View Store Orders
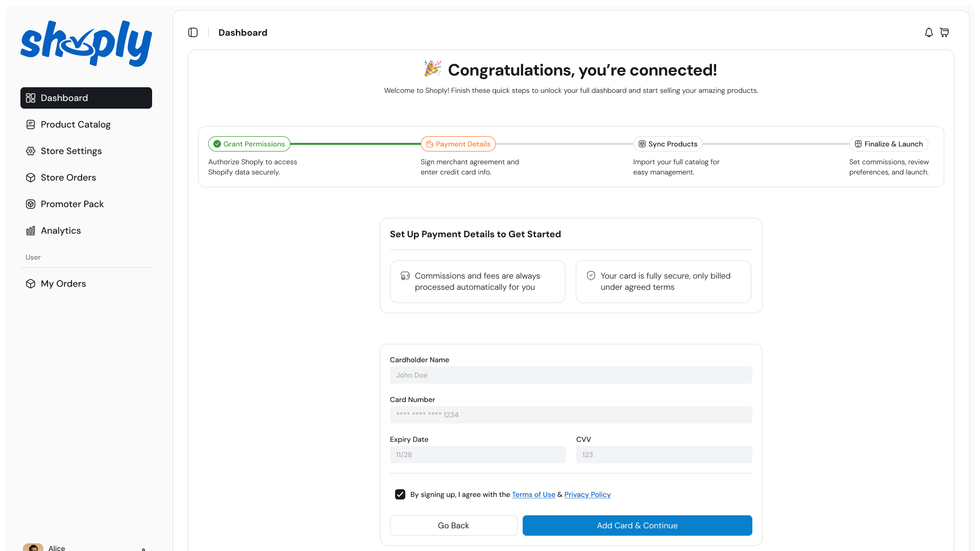Screen dimensions: 980x551 coord(86,178)
